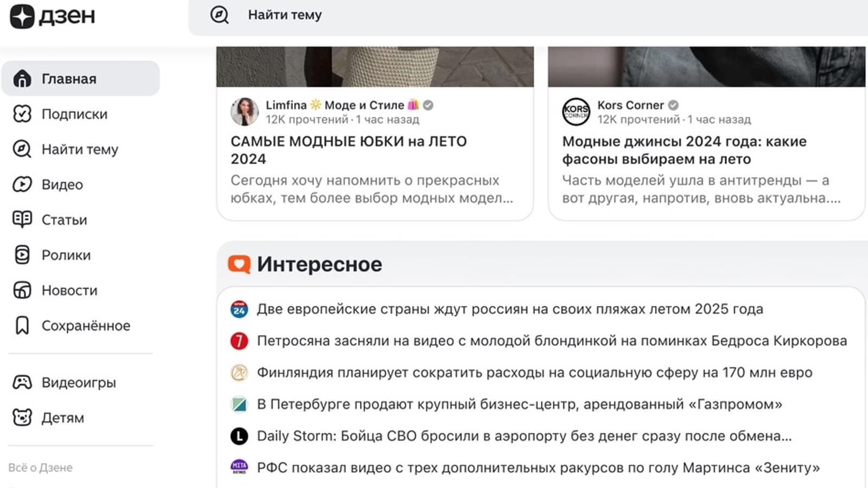Click the Видео play icon in sidebar
868x488 pixels.
click(x=22, y=184)
